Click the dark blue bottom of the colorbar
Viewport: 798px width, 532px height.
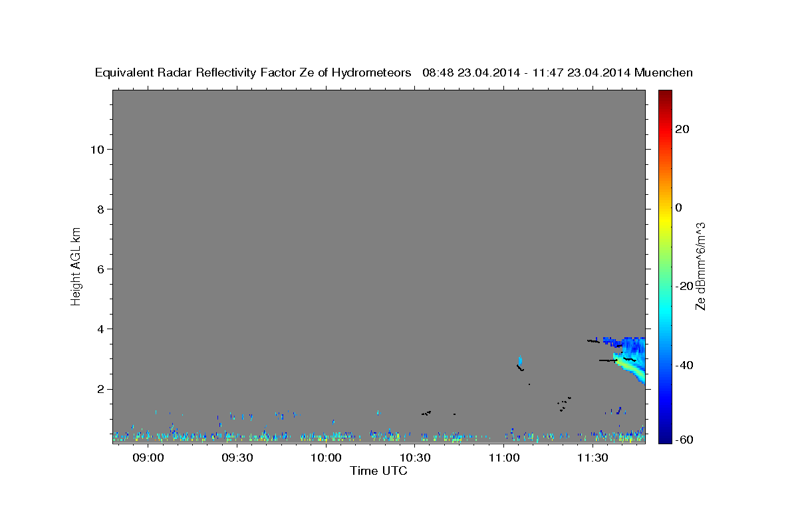click(x=664, y=438)
